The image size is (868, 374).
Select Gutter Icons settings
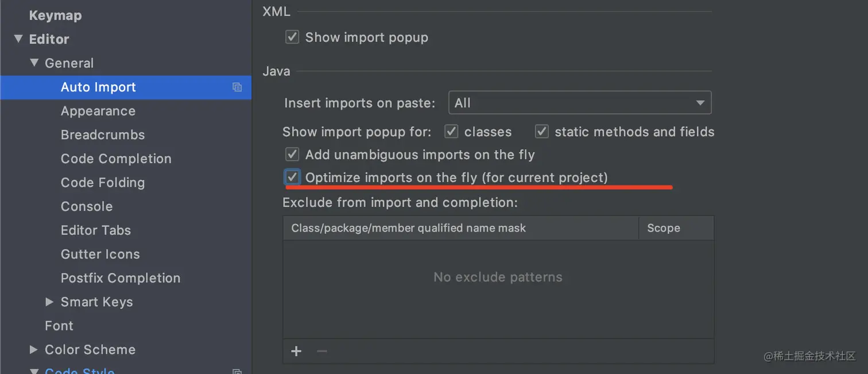click(100, 254)
